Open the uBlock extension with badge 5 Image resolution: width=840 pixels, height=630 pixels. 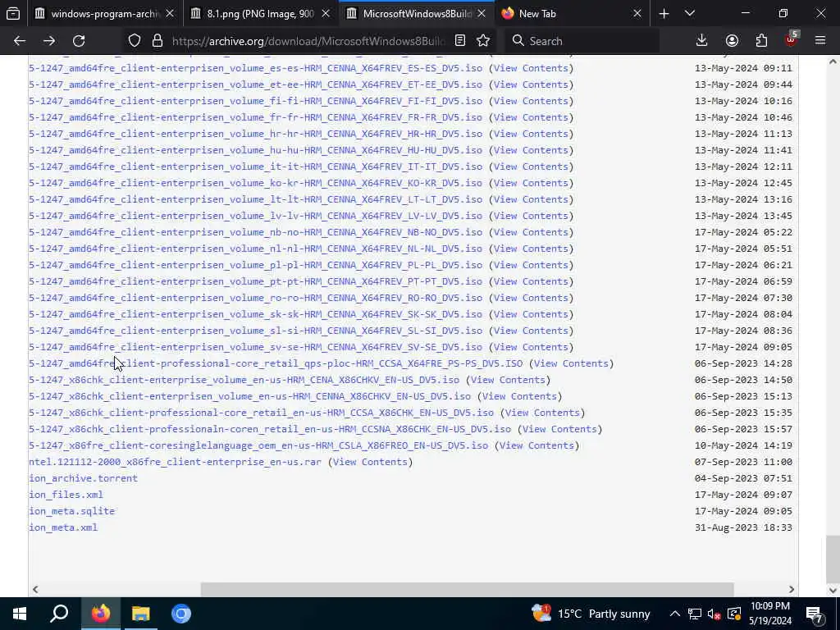pyautogui.click(x=792, y=41)
